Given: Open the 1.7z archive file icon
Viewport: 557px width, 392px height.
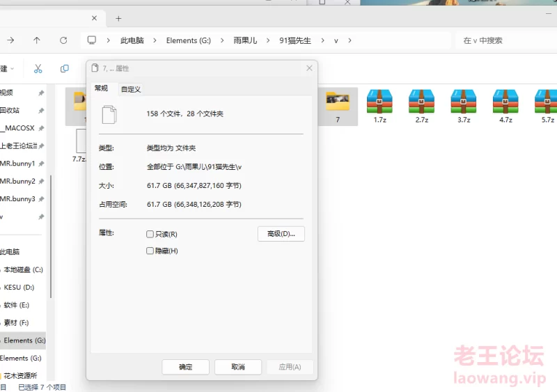Looking at the screenshot, I should click(379, 102).
